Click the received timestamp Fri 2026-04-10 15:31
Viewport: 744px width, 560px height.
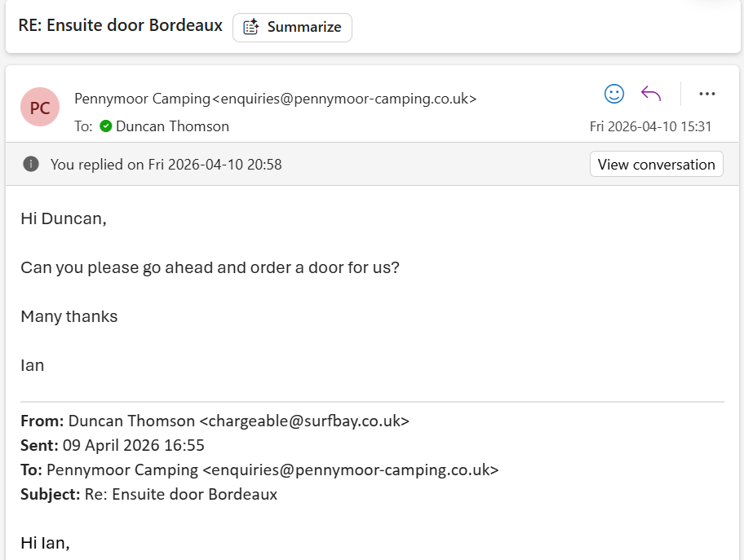pyautogui.click(x=650, y=126)
